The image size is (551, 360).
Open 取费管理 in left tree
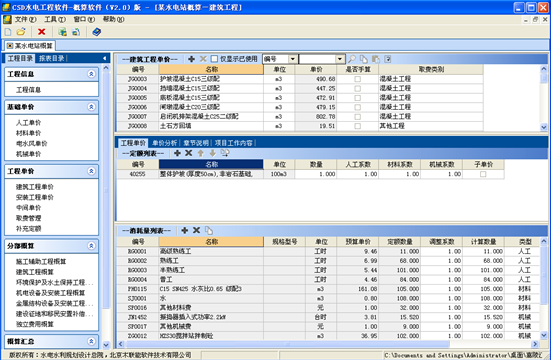point(28,218)
